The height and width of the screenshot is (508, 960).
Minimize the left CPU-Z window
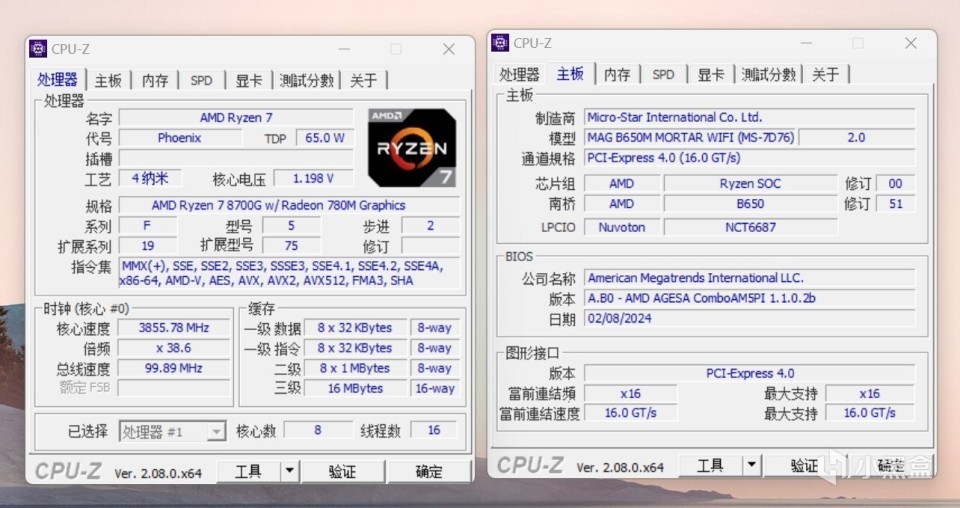345,49
